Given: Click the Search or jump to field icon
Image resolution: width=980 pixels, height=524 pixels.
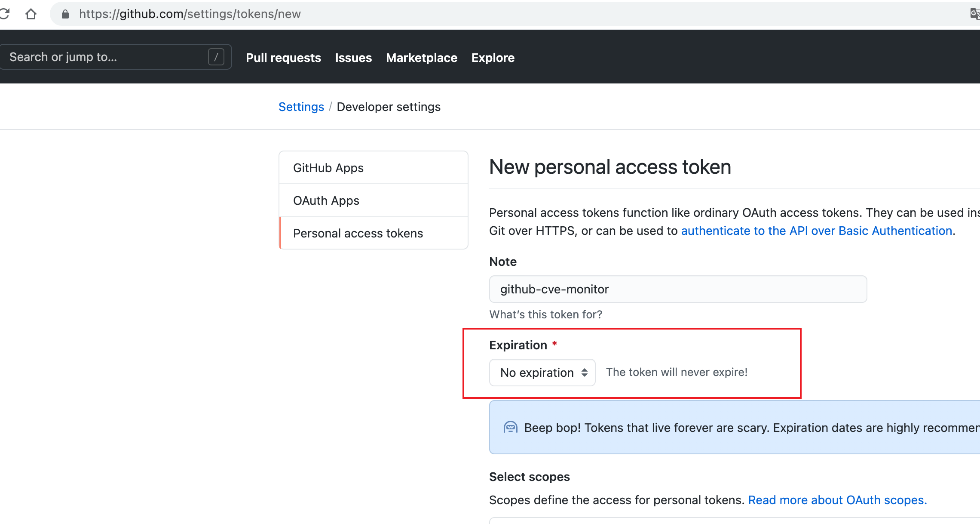Looking at the screenshot, I should [x=214, y=56].
